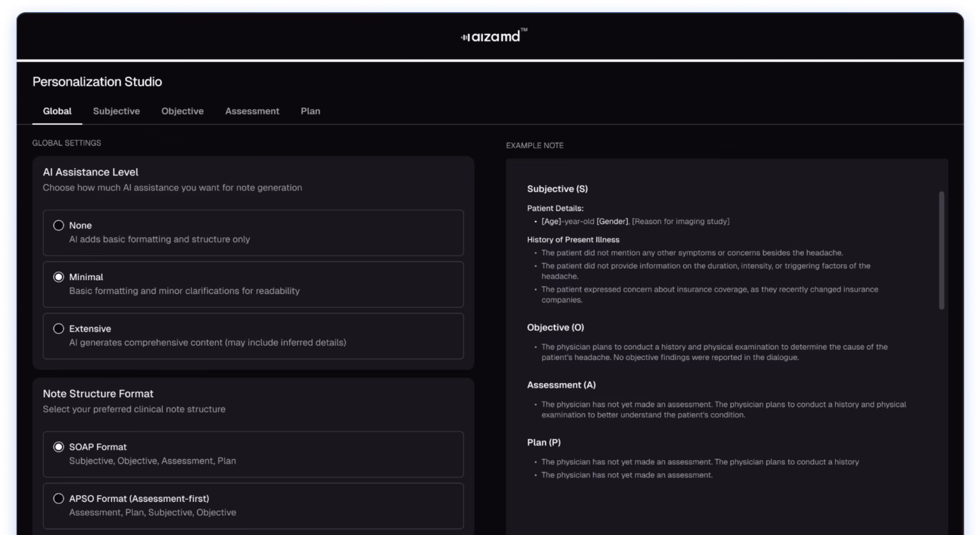Click the Plan (P) heading in example note
The image size is (980, 535).
pos(544,442)
